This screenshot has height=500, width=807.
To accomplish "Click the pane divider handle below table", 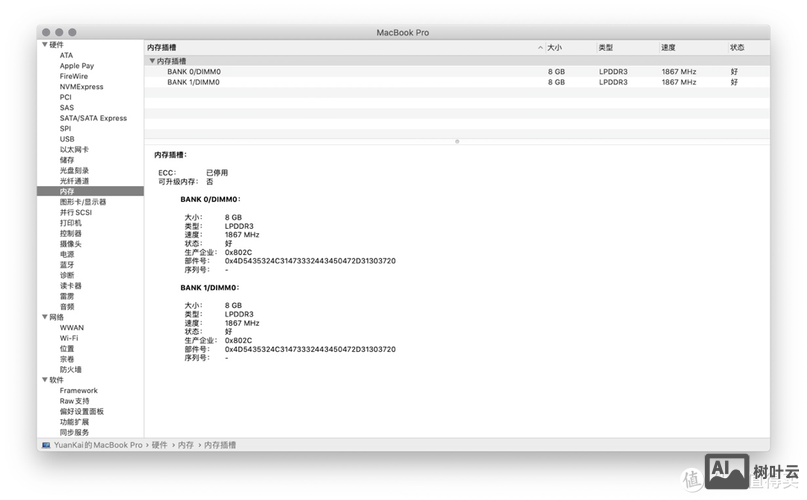I will click(x=457, y=141).
